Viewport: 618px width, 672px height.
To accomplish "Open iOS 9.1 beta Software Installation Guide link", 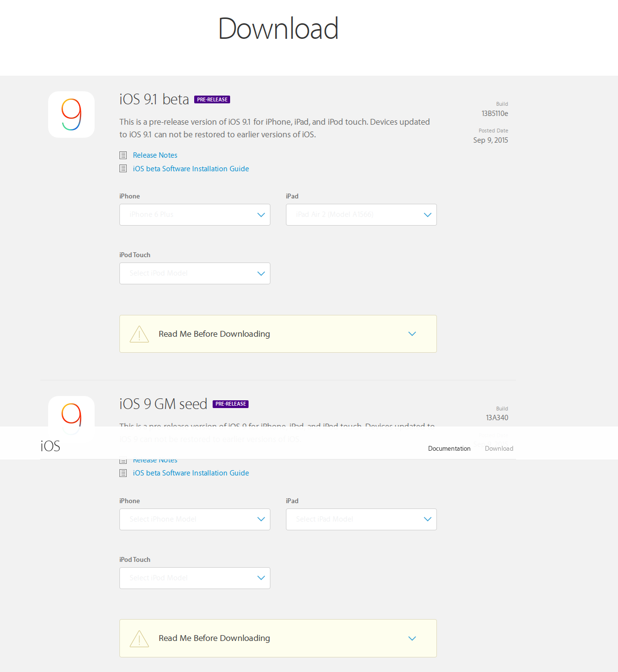I will [x=191, y=169].
